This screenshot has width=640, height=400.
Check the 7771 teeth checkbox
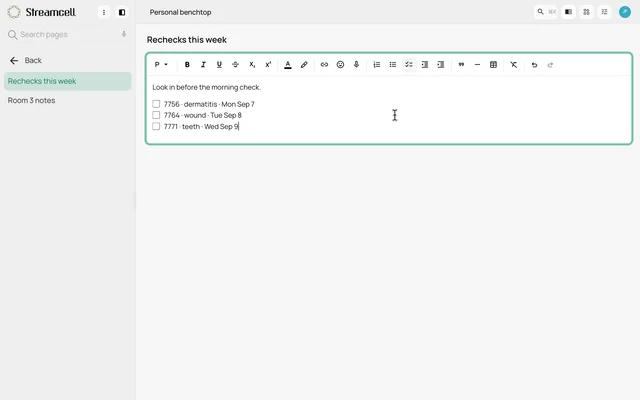(156, 126)
